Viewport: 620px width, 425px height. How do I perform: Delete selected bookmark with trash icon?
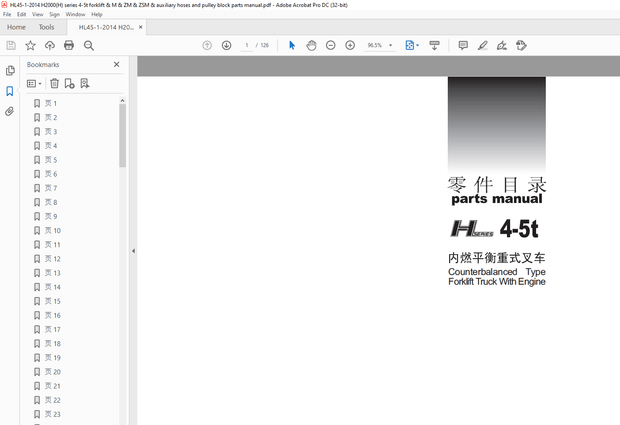point(55,83)
